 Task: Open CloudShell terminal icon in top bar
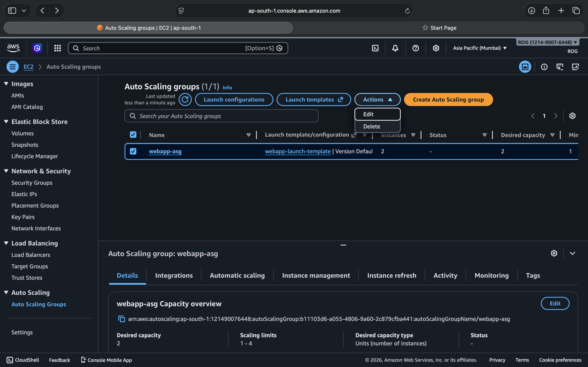click(375, 48)
